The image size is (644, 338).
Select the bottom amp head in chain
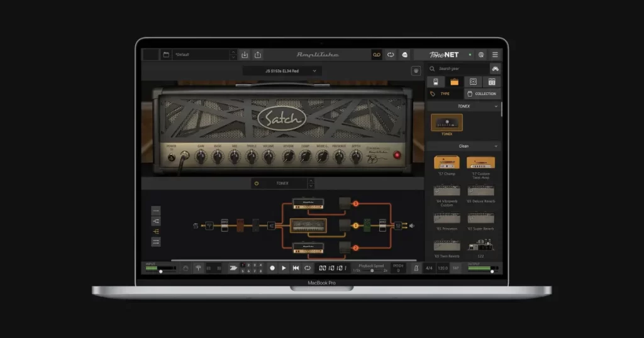click(308, 248)
